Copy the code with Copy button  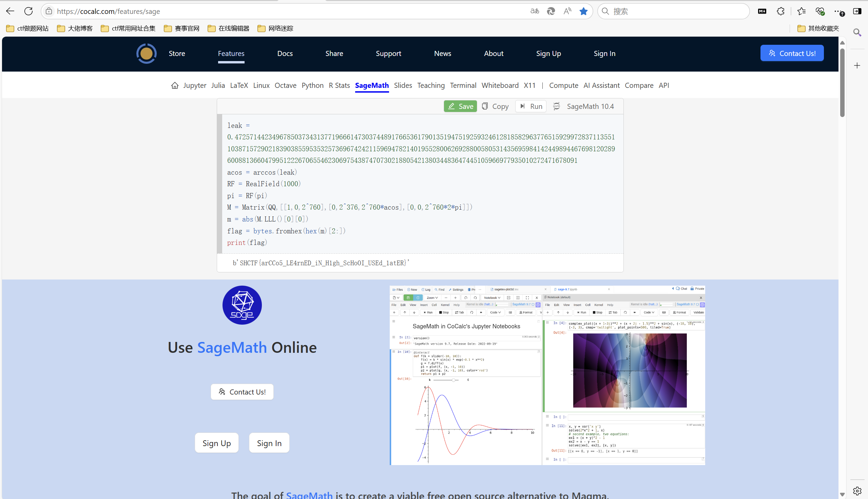coord(496,106)
